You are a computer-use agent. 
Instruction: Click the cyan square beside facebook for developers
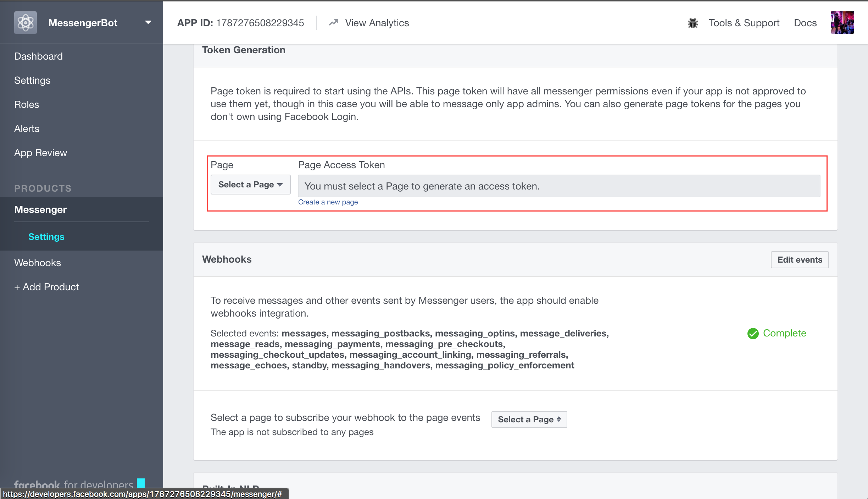point(141,483)
